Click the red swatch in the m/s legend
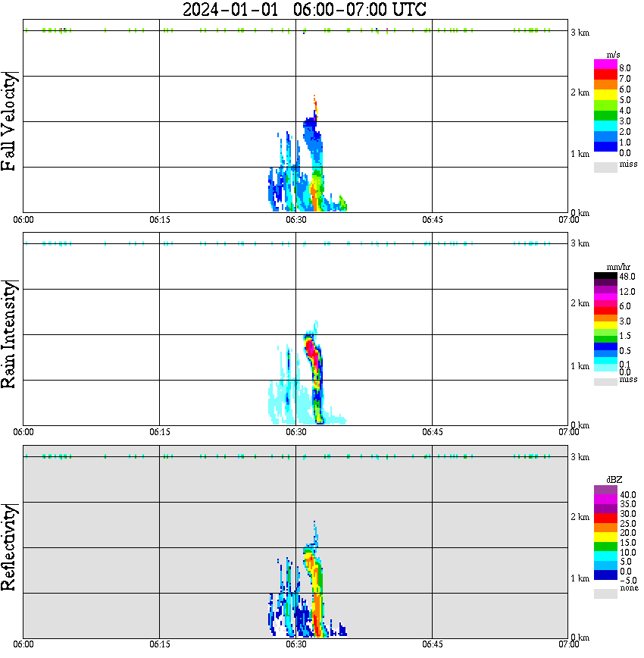 coord(605,75)
